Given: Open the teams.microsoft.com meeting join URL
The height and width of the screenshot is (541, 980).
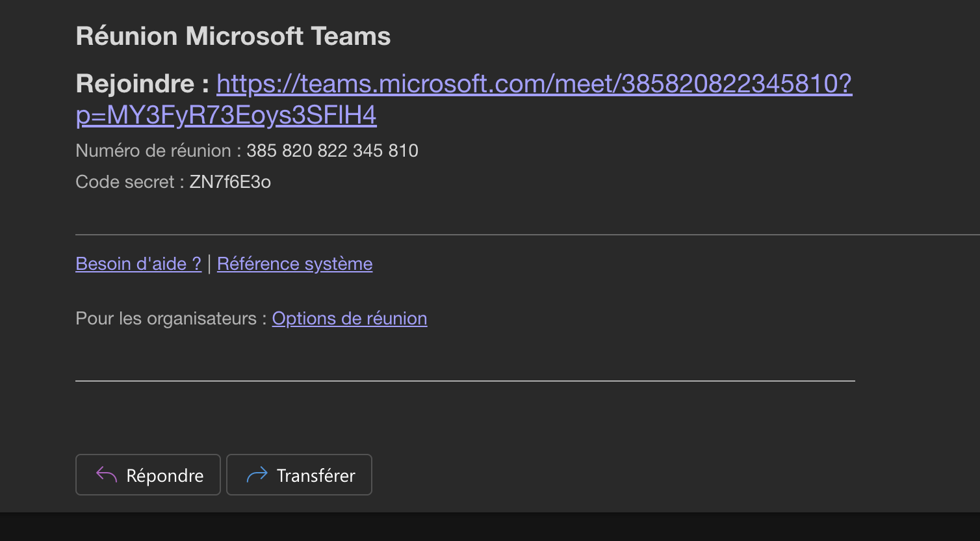Looking at the screenshot, I should point(534,84).
